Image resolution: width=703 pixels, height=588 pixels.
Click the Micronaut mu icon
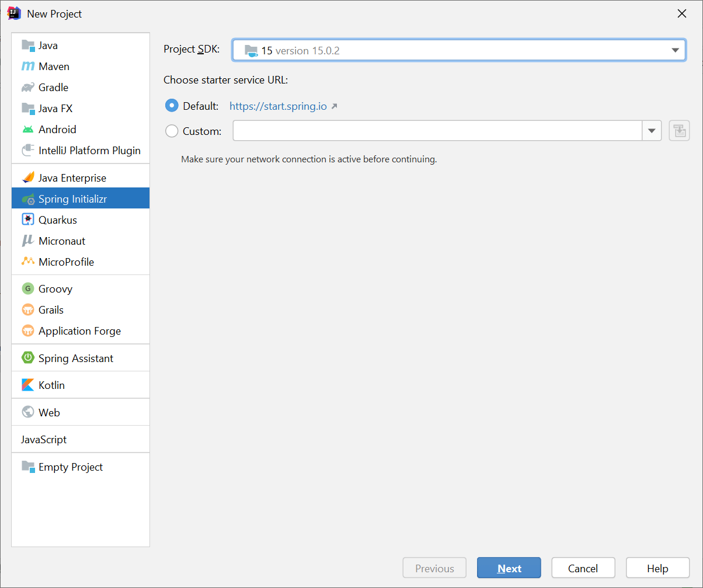pyautogui.click(x=28, y=241)
